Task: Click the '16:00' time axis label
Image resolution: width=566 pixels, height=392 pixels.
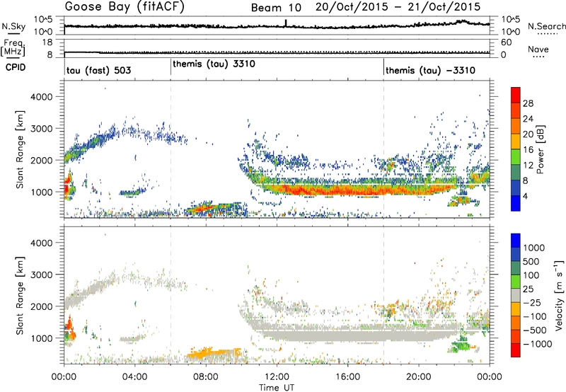Action: coord(347,376)
